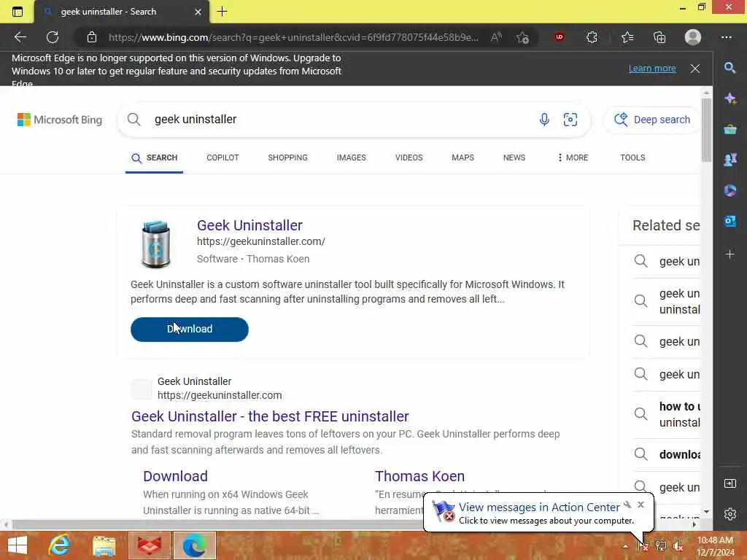The height and width of the screenshot is (560, 747).
Task: Select the SEARCH tab
Action: coord(155,158)
